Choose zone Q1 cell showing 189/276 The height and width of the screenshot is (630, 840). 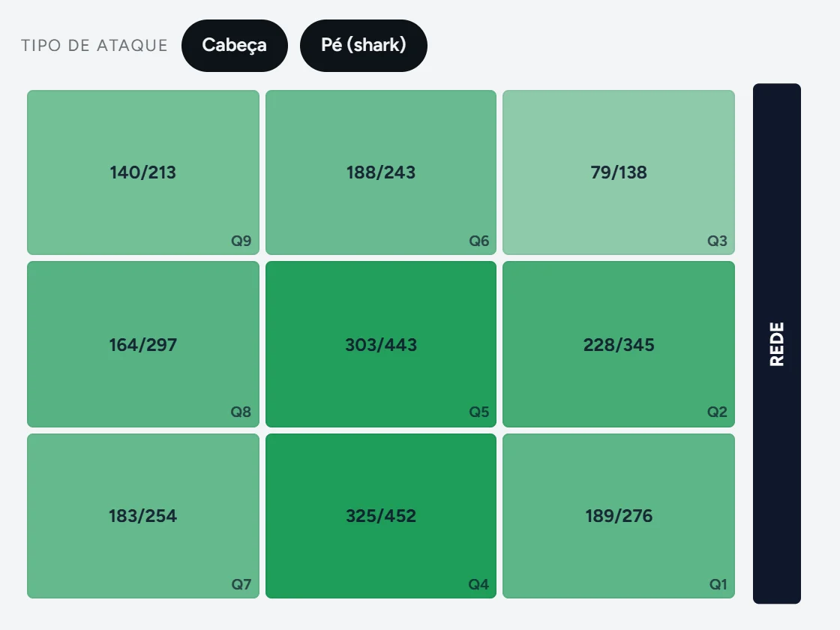(619, 516)
